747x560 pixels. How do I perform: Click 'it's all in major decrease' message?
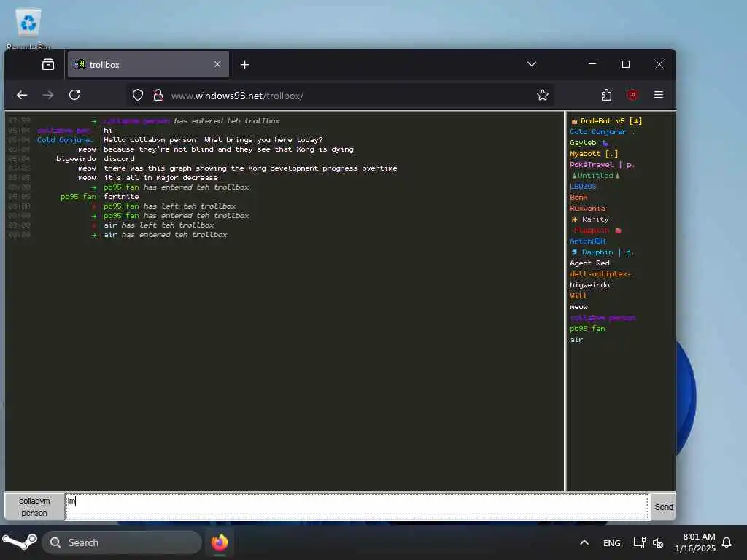pyautogui.click(x=160, y=178)
